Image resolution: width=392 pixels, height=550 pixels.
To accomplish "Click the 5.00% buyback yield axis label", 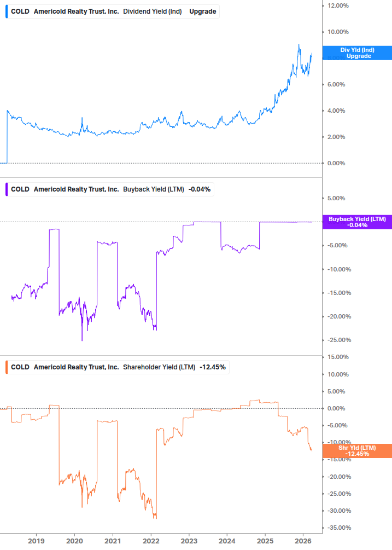I will [336, 198].
